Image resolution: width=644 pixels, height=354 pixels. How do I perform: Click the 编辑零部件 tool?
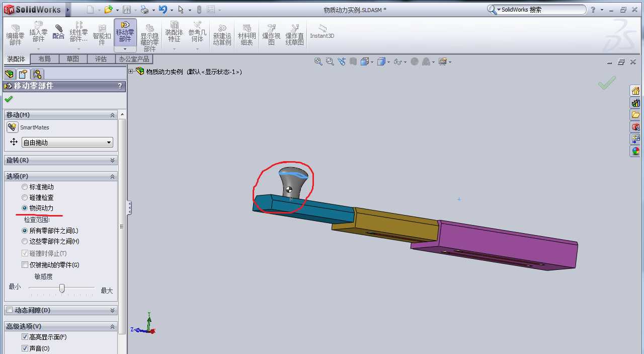tap(15, 35)
